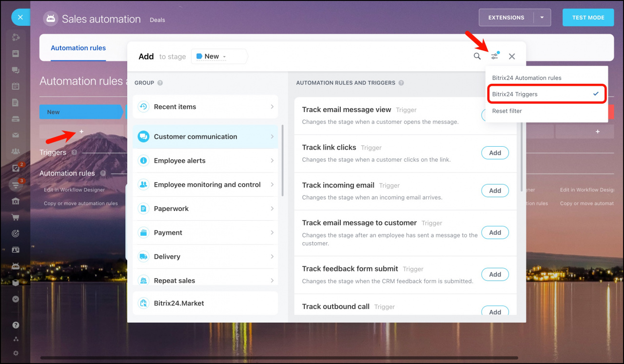Select the Paperwork group

(205, 209)
